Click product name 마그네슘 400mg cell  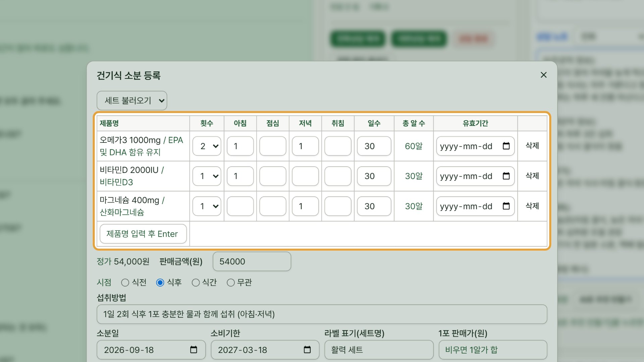tap(143, 206)
